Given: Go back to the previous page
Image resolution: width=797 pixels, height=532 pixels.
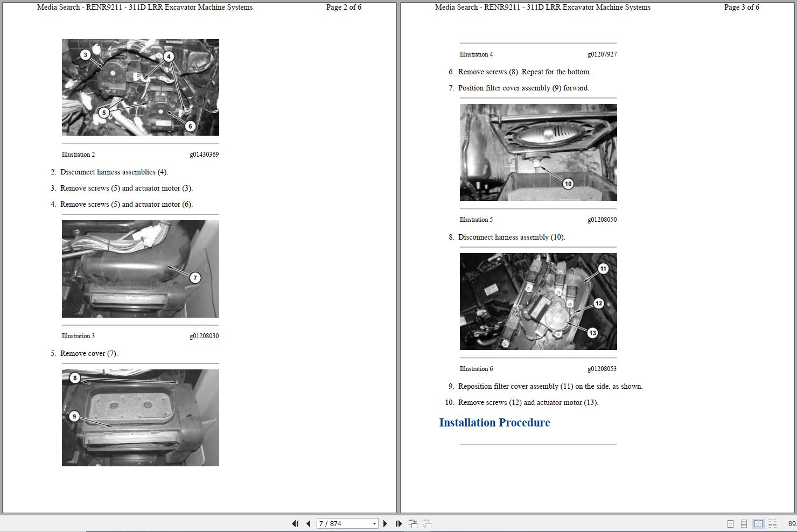Looking at the screenshot, I should [x=307, y=523].
